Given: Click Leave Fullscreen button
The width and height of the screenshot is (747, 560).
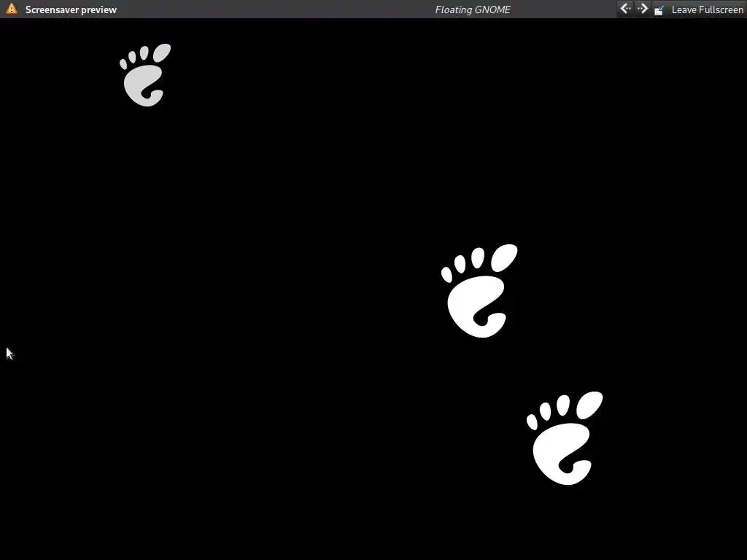Looking at the screenshot, I should [x=698, y=9].
